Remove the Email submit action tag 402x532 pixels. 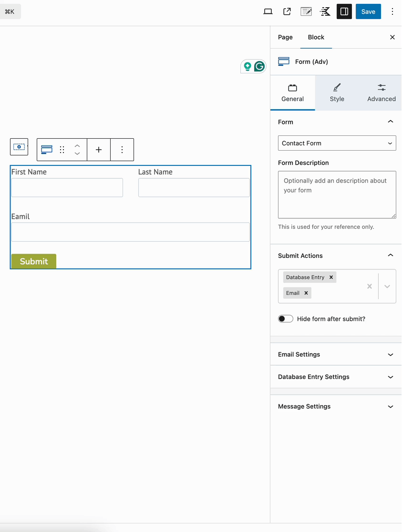point(307,293)
